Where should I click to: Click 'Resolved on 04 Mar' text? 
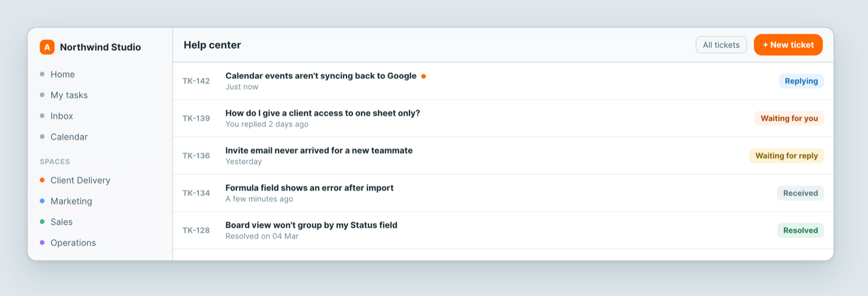tap(262, 236)
